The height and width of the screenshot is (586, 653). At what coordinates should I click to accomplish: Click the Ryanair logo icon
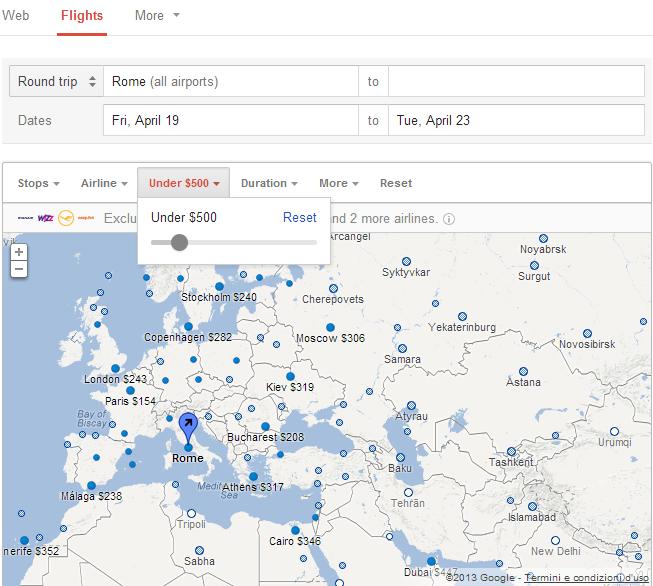coord(25,218)
